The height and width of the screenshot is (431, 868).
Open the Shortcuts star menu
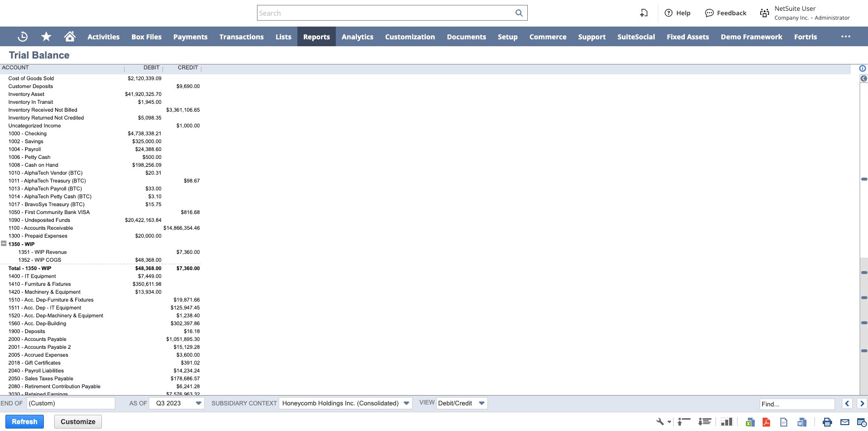pyautogui.click(x=46, y=36)
